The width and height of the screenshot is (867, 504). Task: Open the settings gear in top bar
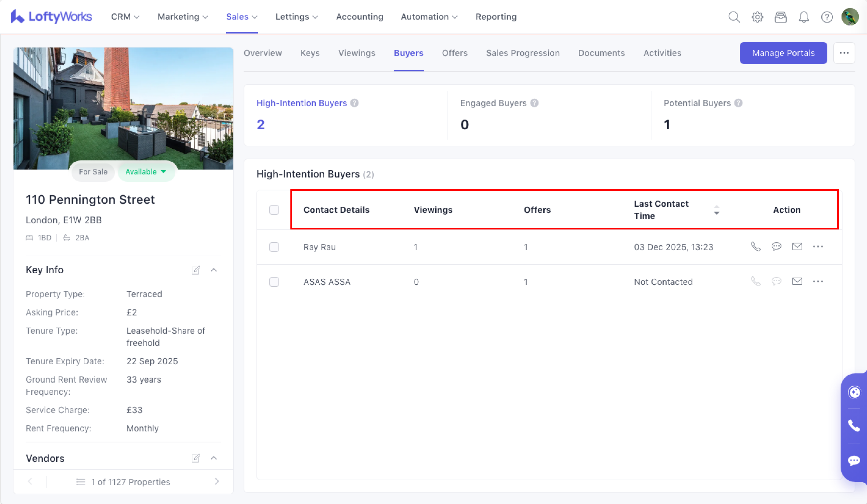tap(757, 17)
